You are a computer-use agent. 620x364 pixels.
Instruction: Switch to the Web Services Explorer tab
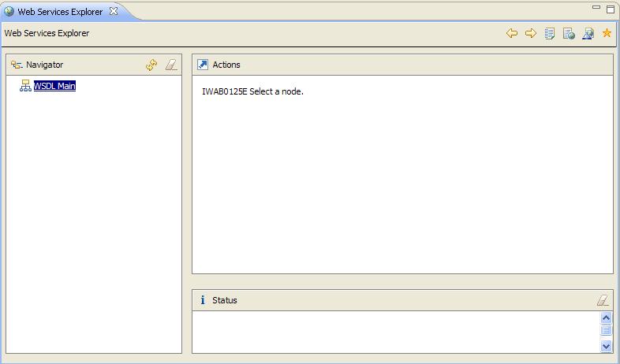pos(60,12)
